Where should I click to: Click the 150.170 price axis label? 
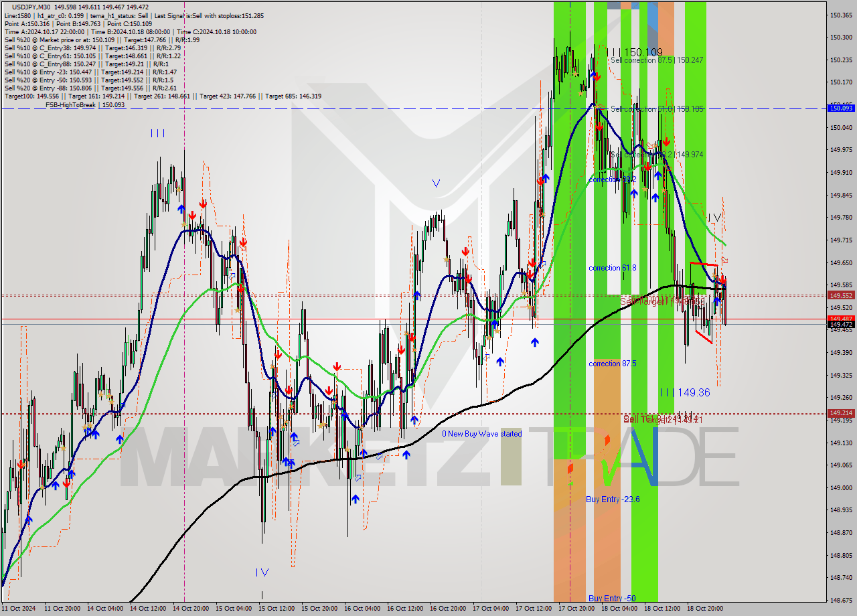tap(841, 82)
